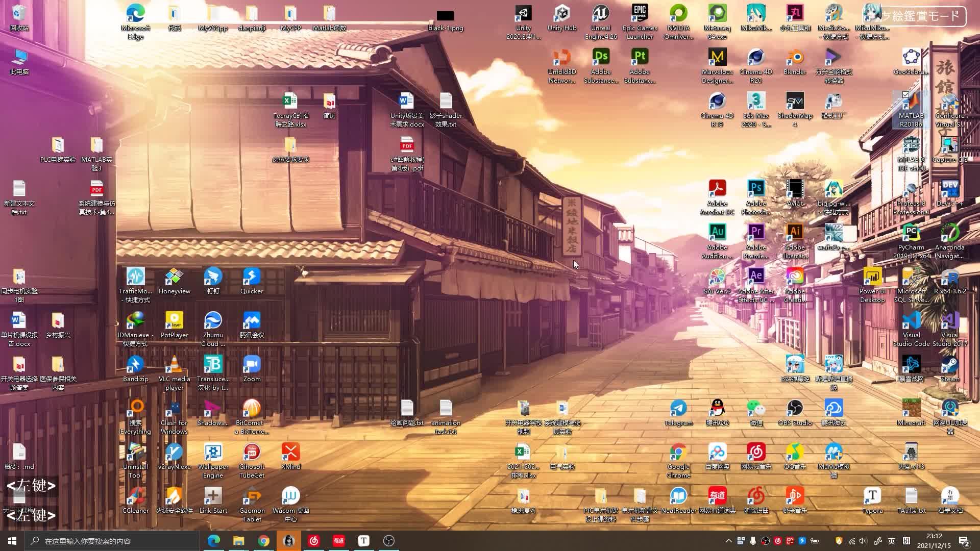Open the OBS Studio icon
The image size is (980, 551).
(795, 413)
